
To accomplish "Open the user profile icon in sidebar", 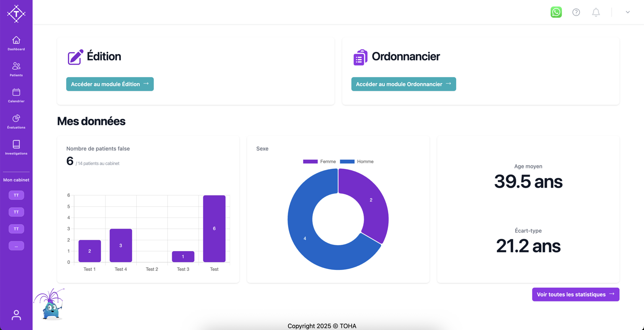I will click(x=16, y=315).
